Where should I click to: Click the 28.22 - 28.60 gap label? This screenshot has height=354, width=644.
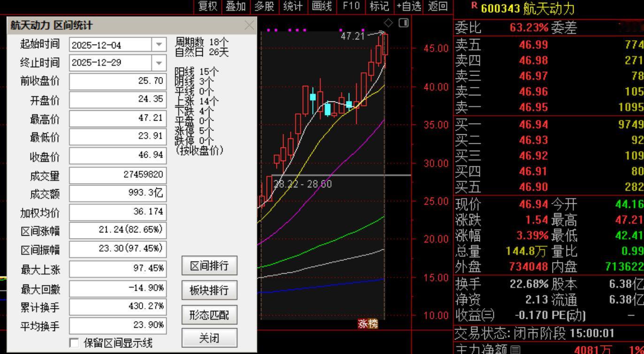302,184
